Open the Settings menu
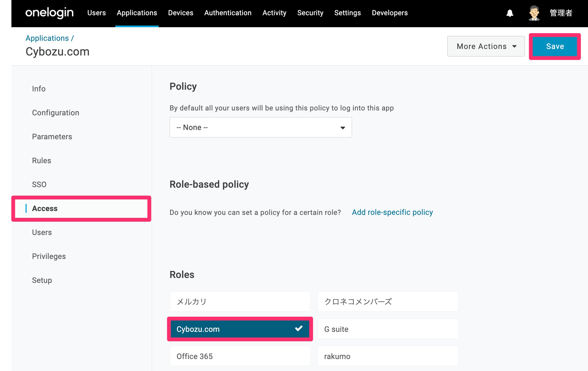588x371 pixels. pos(348,13)
